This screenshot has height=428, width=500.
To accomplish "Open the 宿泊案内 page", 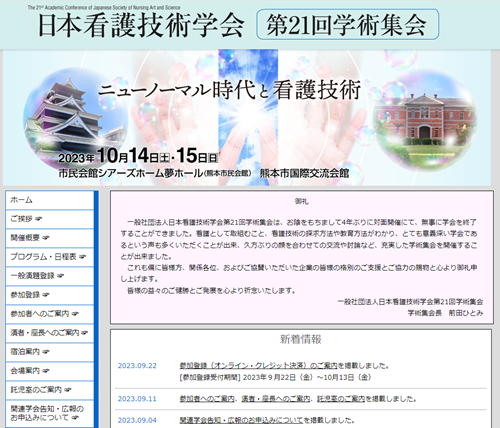I will point(50,352).
